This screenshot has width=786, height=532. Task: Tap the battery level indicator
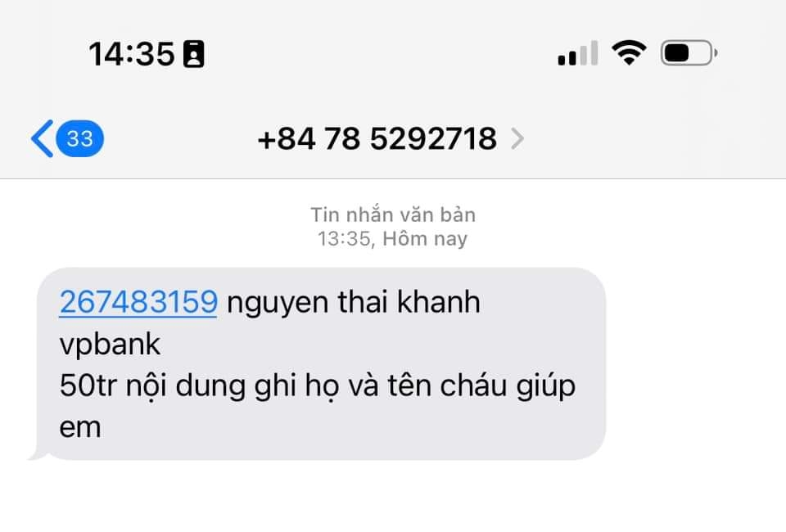coord(689,52)
